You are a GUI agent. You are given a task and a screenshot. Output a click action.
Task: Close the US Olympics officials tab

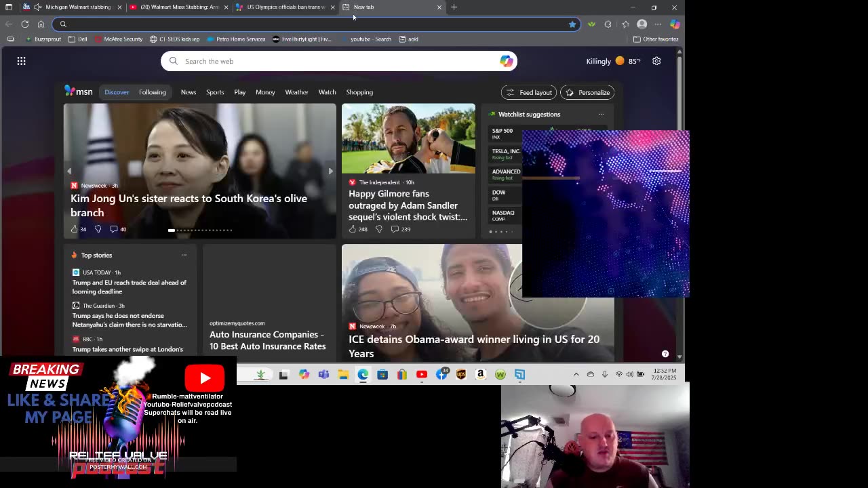tap(332, 7)
